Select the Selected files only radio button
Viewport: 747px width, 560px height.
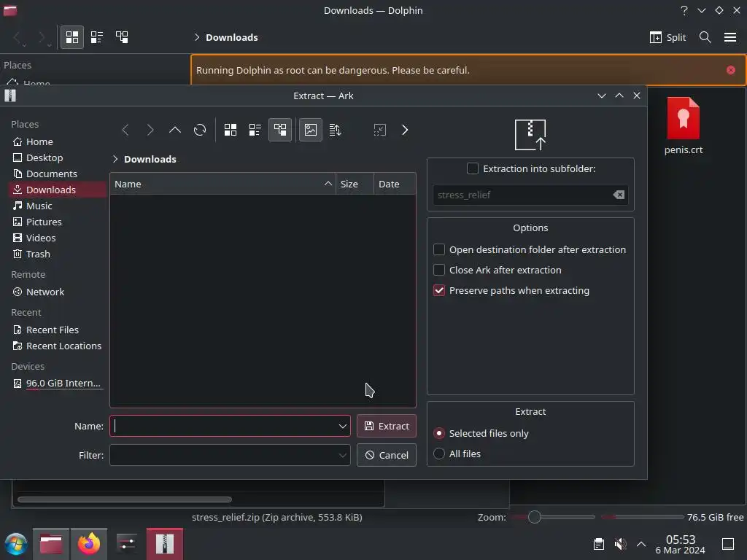(x=439, y=433)
